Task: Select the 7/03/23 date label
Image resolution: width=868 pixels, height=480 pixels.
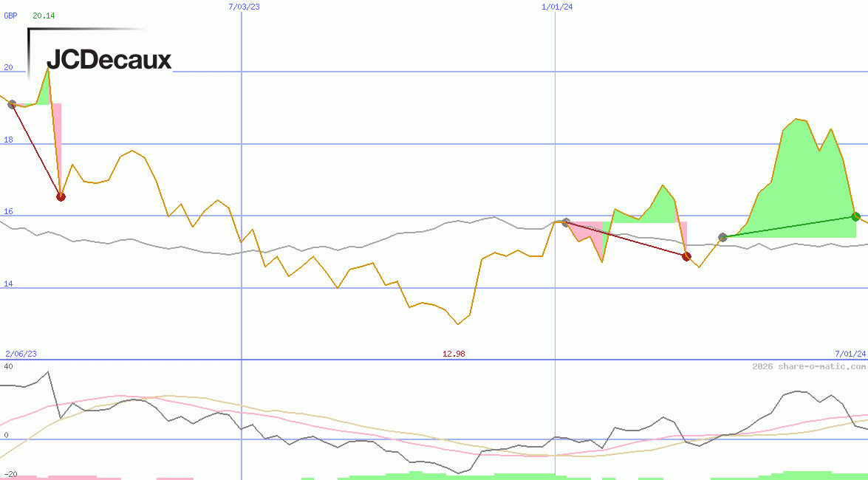Action: point(245,7)
